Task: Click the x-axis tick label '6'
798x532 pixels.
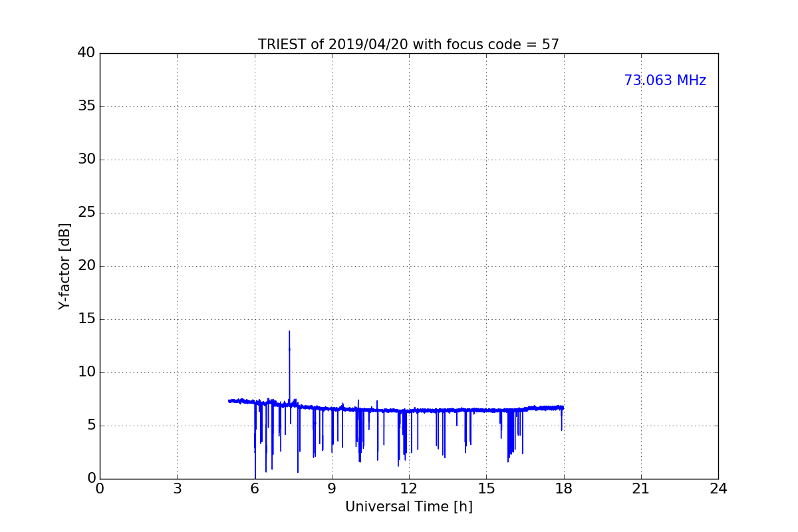Action: 254,489
